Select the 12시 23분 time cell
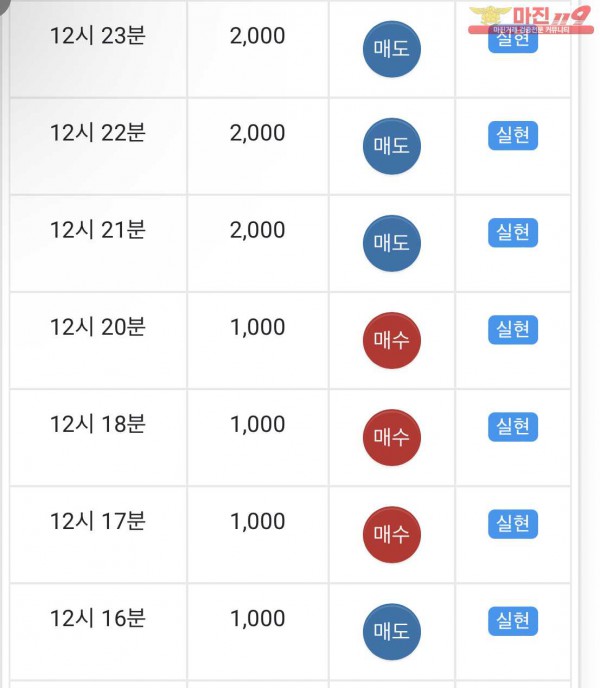The width and height of the screenshot is (600, 688). click(x=98, y=36)
